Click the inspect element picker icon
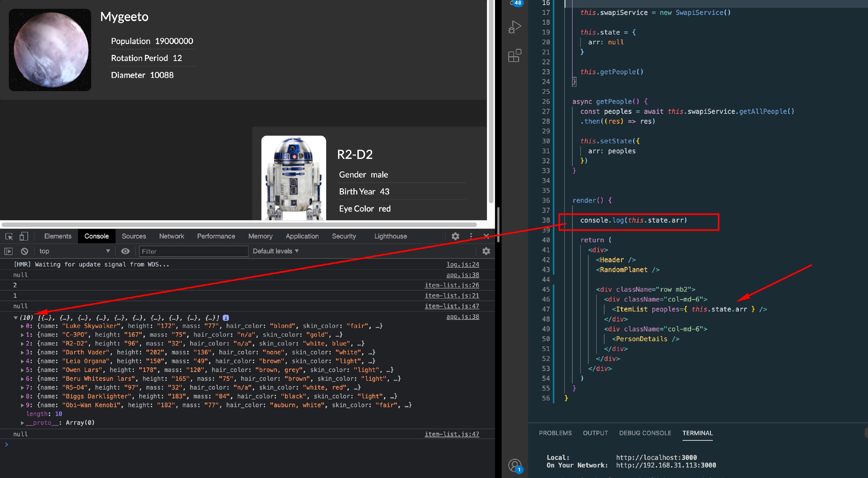Viewport: 868px width, 478px height. click(x=9, y=236)
